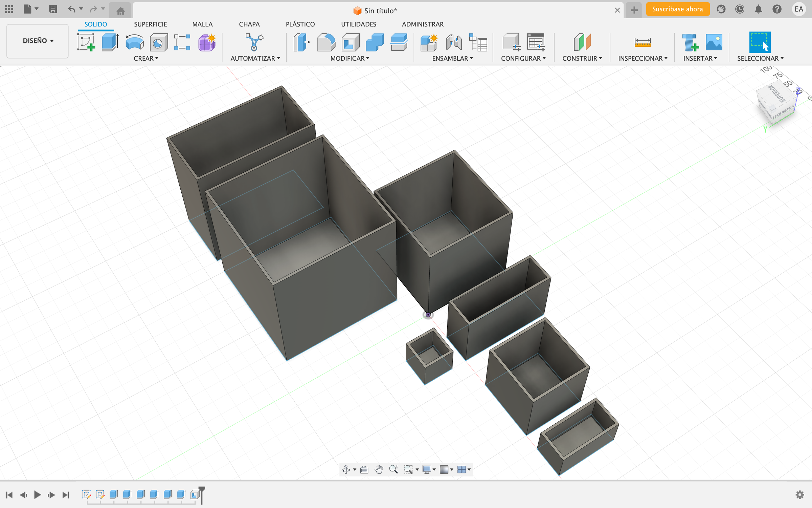Viewport: 812px width, 508px height.
Task: Open the Extensions icon in title bar
Action: 721,9
